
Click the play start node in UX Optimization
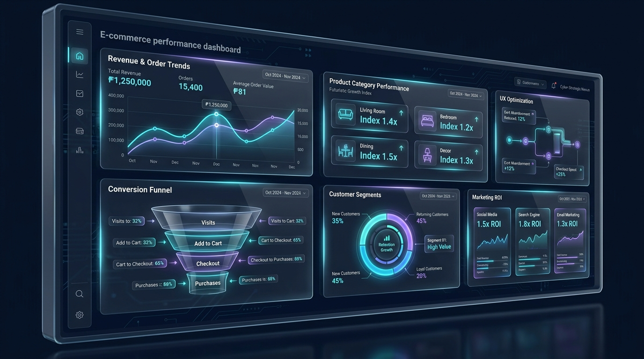510,140
